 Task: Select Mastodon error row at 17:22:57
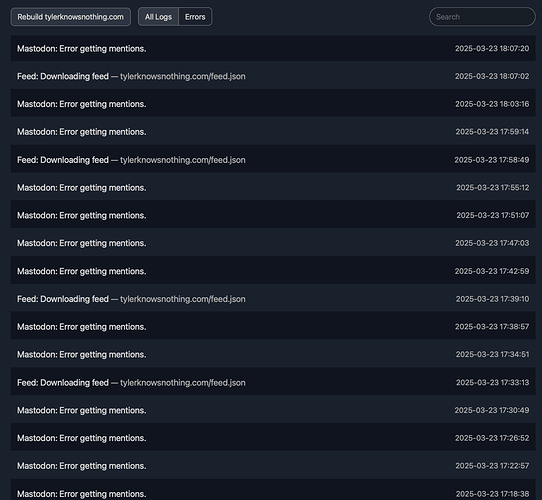(x=273, y=466)
